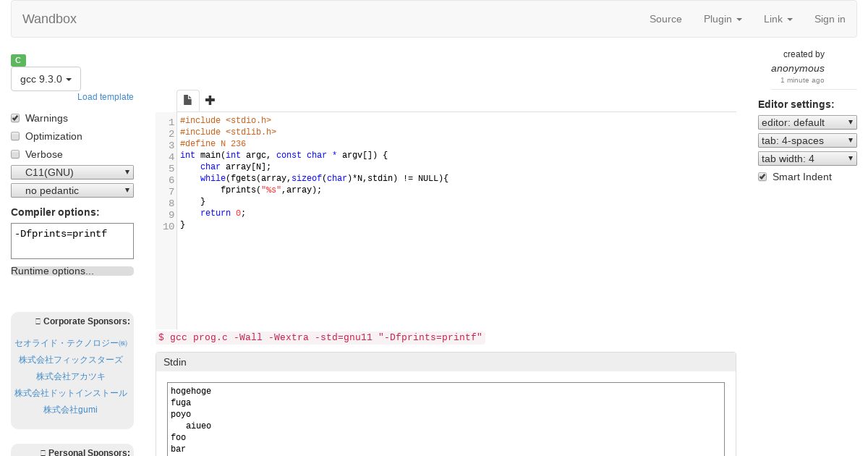Open the tab width: 4 dropdown

pyautogui.click(x=807, y=159)
